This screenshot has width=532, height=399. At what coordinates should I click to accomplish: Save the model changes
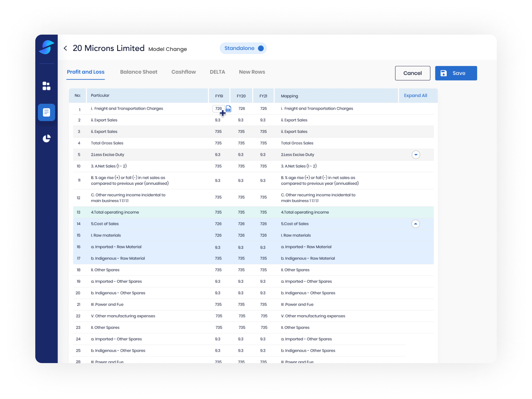456,73
